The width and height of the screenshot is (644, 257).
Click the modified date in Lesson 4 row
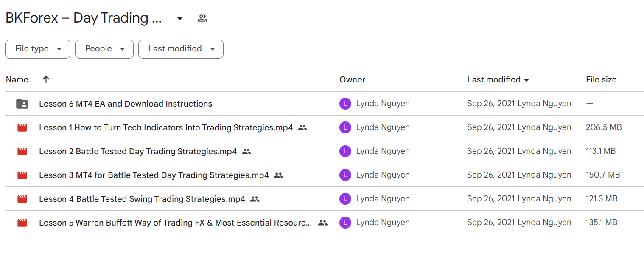(490, 199)
